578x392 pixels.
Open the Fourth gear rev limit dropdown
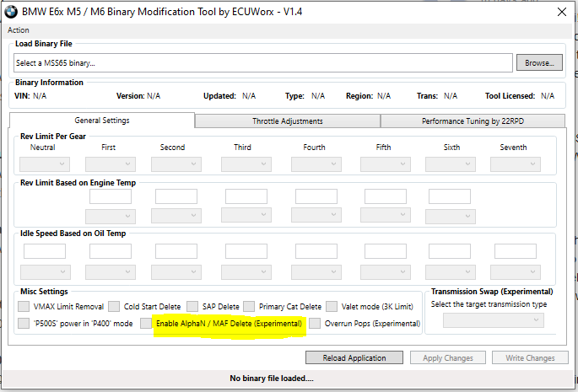point(316,164)
